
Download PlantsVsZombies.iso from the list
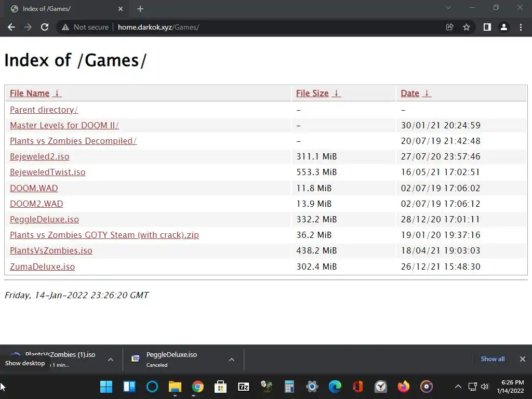tap(51, 250)
